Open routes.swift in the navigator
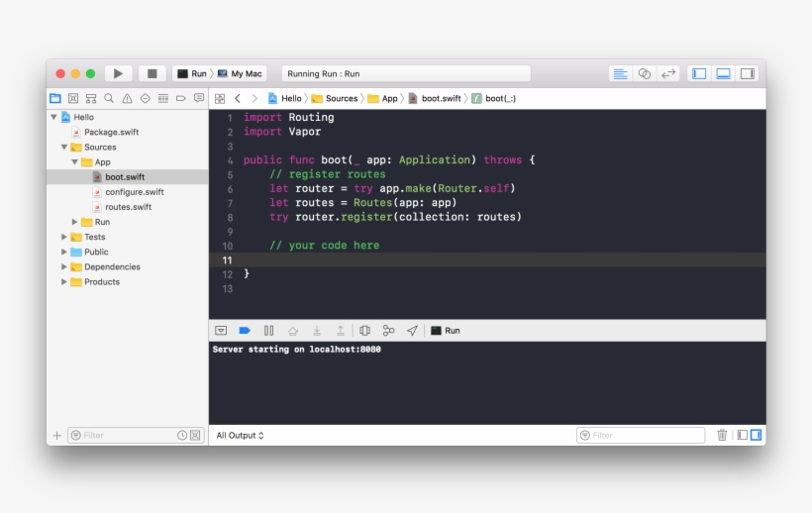 (x=122, y=207)
